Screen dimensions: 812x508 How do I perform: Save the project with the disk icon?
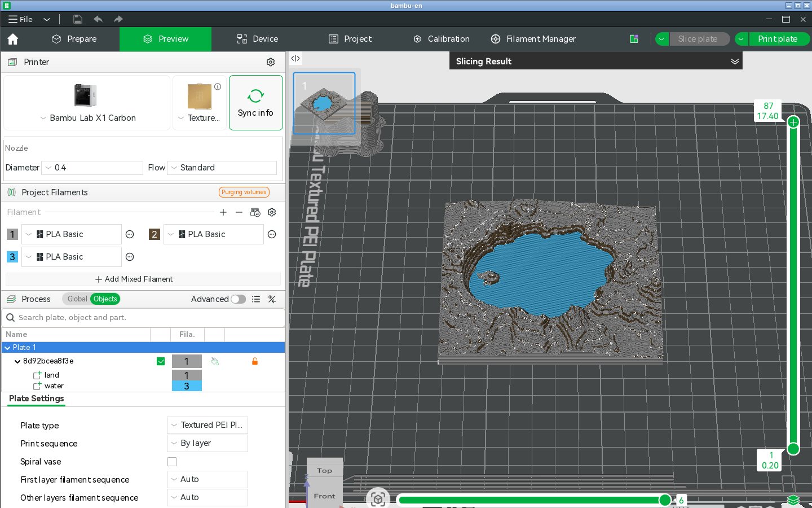[x=78, y=19]
